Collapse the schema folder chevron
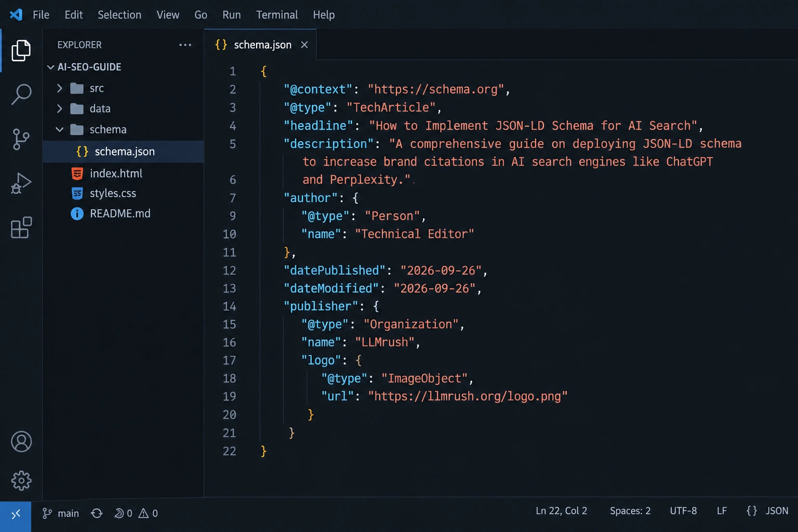This screenshot has width=798, height=532. (x=59, y=129)
